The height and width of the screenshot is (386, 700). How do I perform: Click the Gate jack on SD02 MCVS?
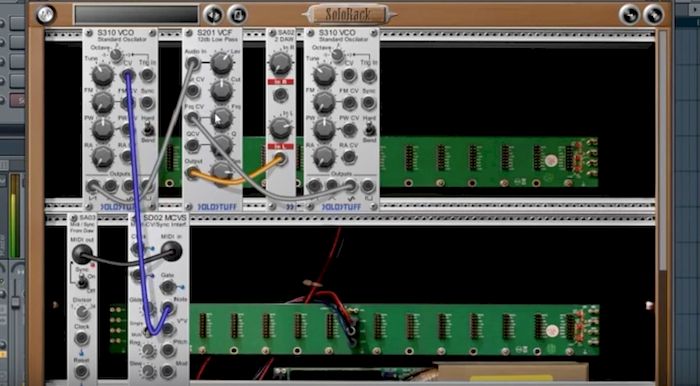pyautogui.click(x=167, y=287)
